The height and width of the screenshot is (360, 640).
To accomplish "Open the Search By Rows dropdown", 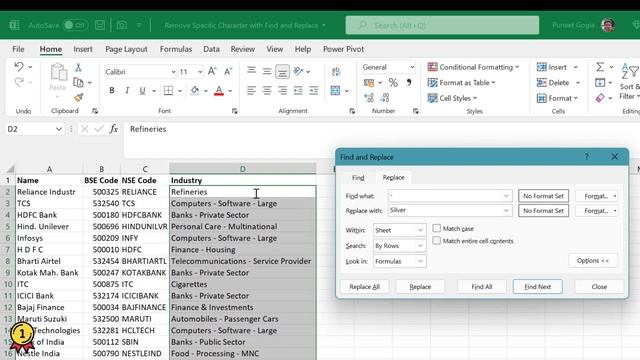I will (420, 246).
